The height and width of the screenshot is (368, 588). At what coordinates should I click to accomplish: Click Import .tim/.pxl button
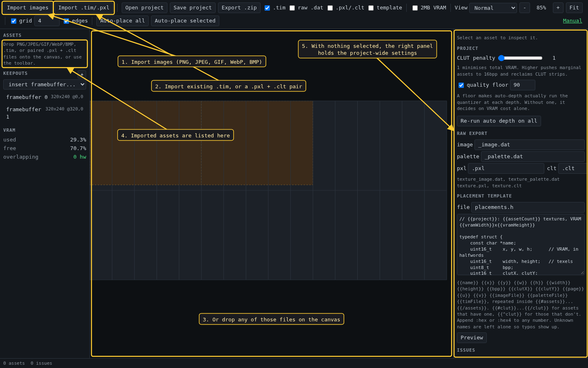click(84, 8)
